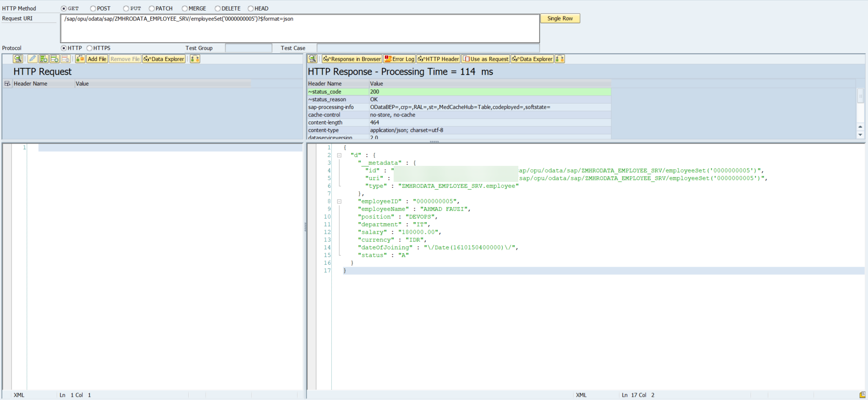The image size is (868, 400).
Task: Click the request Value column header
Action: click(163, 83)
